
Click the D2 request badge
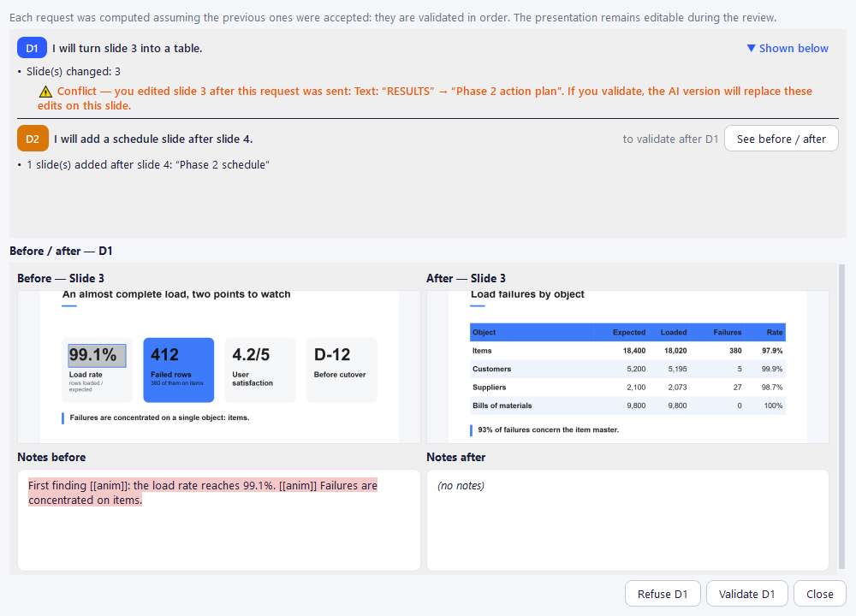[x=33, y=139]
